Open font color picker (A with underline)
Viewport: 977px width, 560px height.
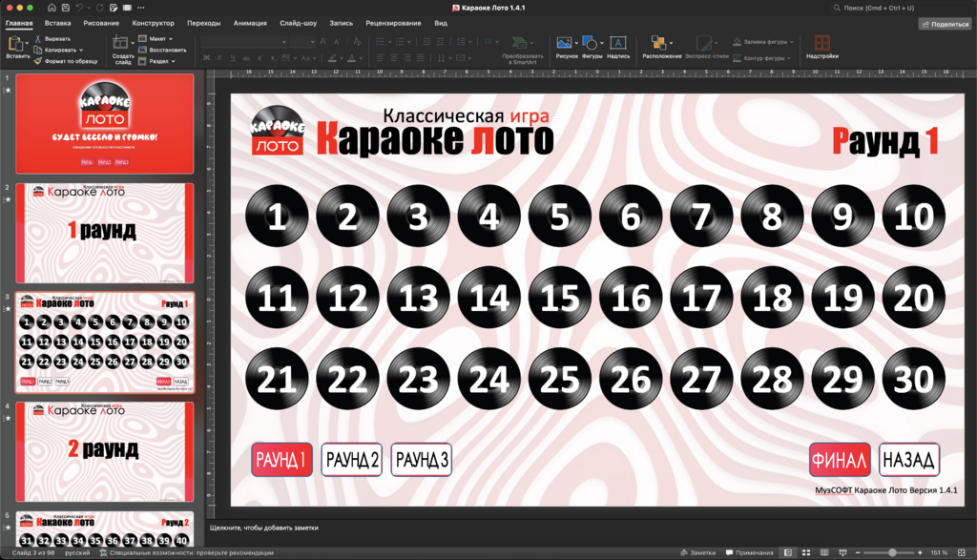[351, 58]
